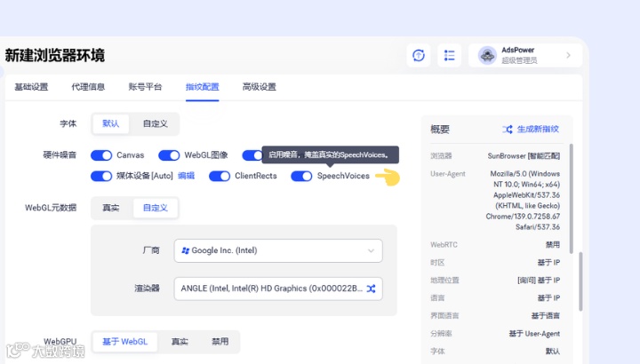Viewport: 640px width, 364px height.
Task: Expand AdsPower account menu chevron
Action: [568, 55]
